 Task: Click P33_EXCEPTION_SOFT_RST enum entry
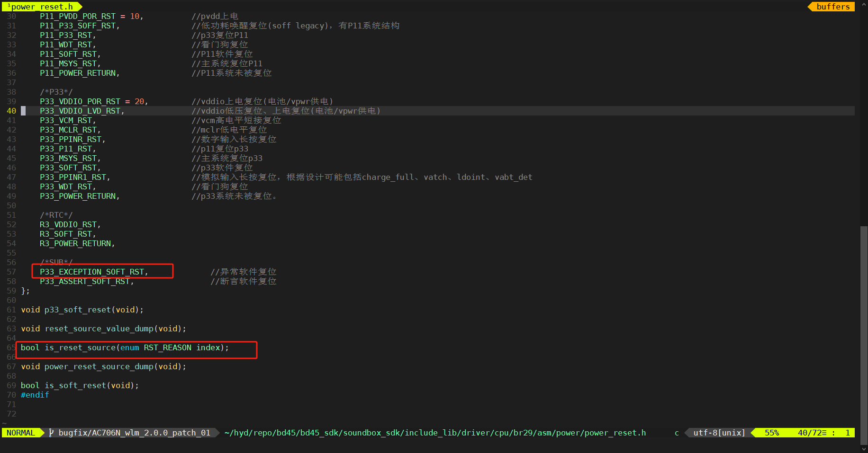point(94,272)
